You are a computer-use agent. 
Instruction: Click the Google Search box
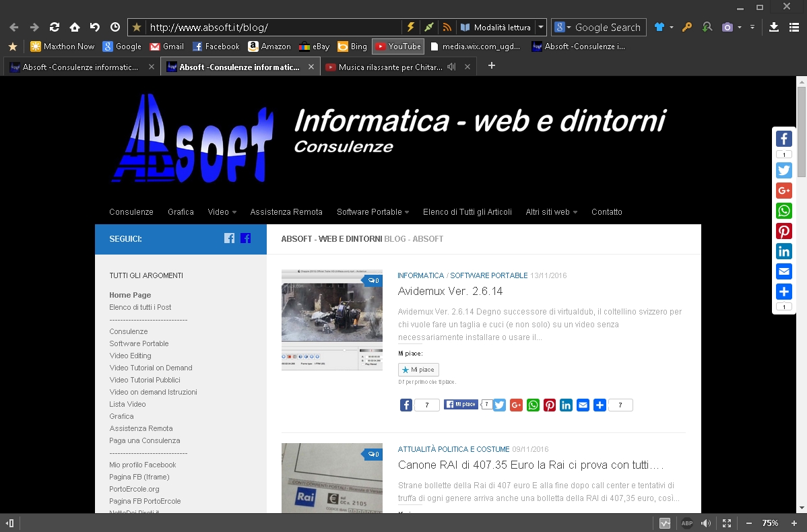608,27
